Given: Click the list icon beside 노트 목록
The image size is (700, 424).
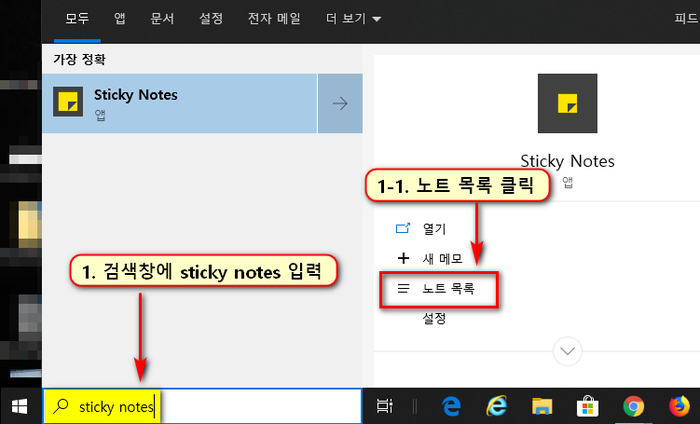Looking at the screenshot, I should [x=403, y=288].
